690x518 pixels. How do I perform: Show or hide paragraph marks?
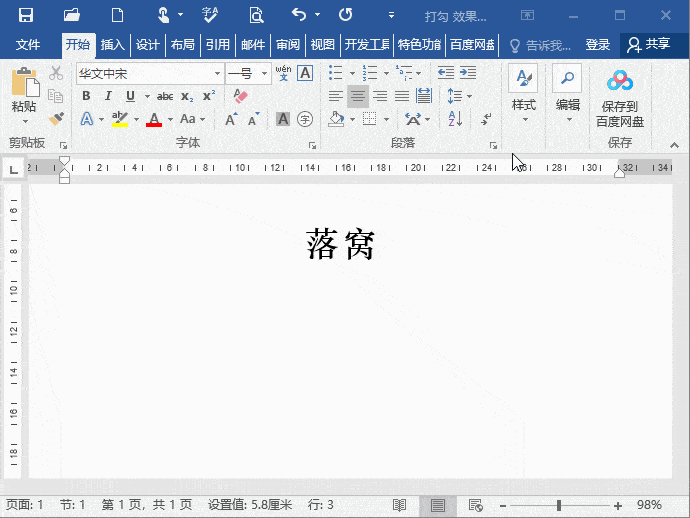click(x=486, y=119)
